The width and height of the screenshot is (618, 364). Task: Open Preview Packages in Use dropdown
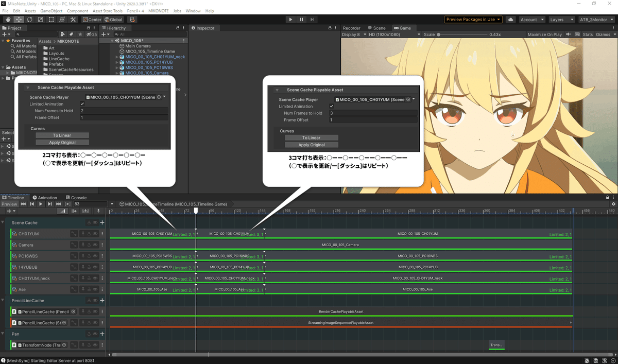click(473, 20)
